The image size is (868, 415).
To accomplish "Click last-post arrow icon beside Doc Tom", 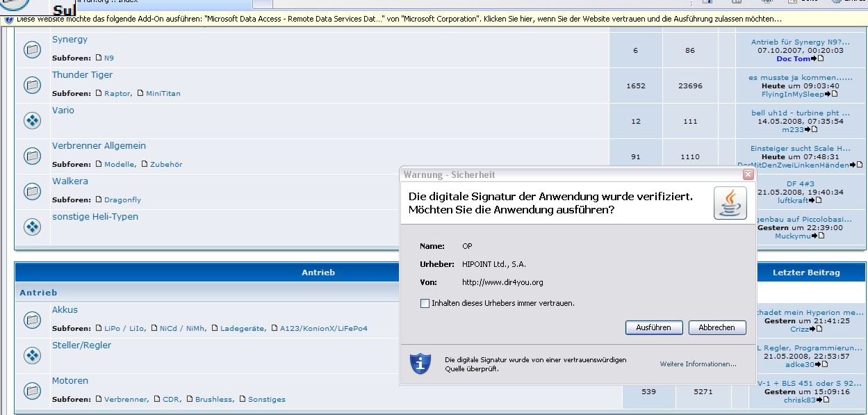I will click(817, 59).
